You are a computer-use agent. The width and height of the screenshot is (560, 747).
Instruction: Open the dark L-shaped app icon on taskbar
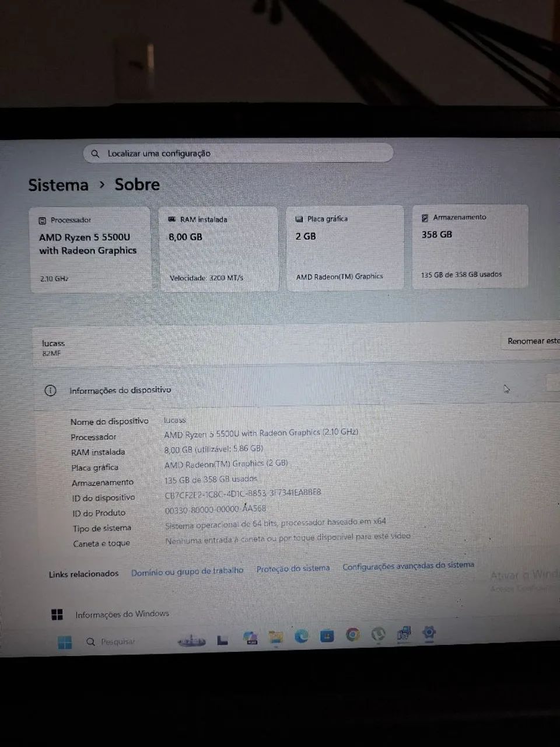pos(222,640)
